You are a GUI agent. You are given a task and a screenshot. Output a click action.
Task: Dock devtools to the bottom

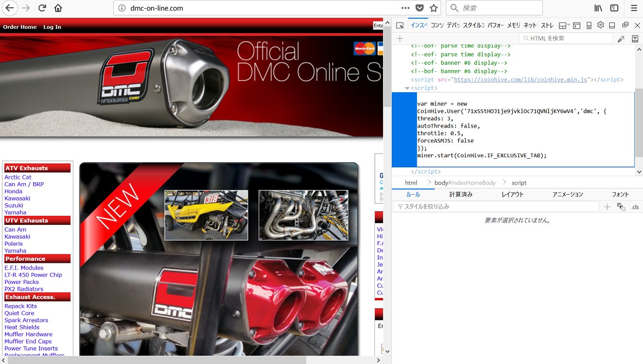point(612,25)
